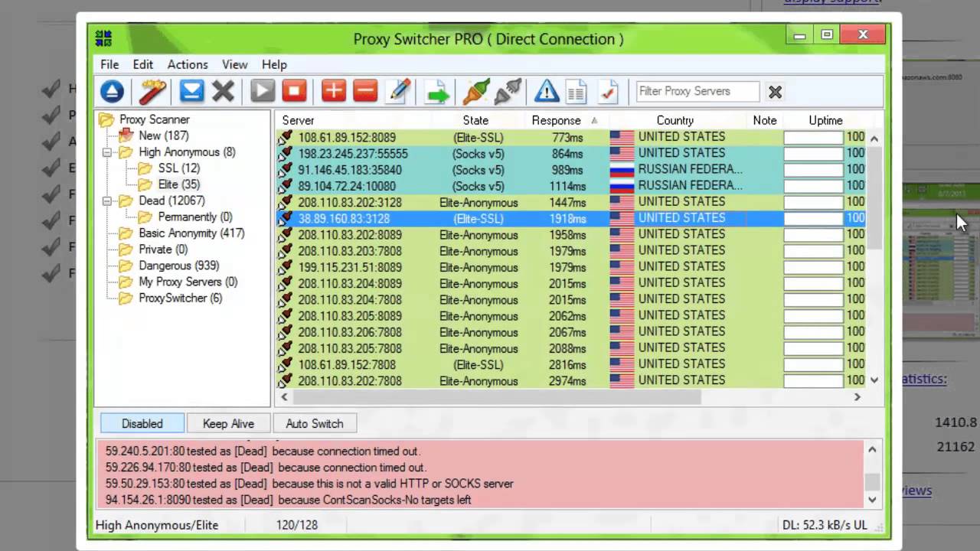Click the red checkmark document icon
The height and width of the screenshot is (551, 980).
coord(608,92)
